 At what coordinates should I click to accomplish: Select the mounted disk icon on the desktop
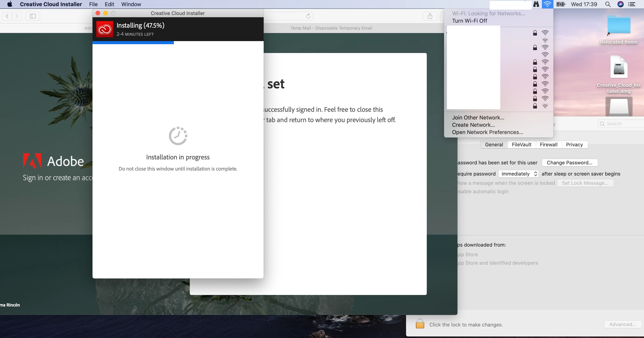tap(619, 107)
